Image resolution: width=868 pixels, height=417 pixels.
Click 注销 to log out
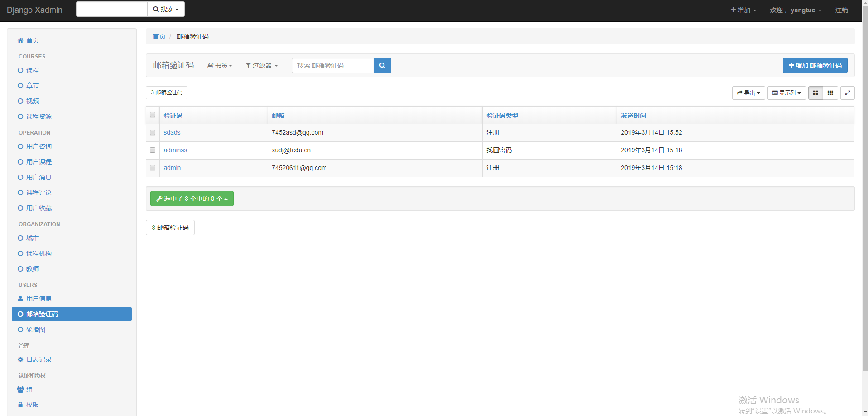[x=842, y=10]
